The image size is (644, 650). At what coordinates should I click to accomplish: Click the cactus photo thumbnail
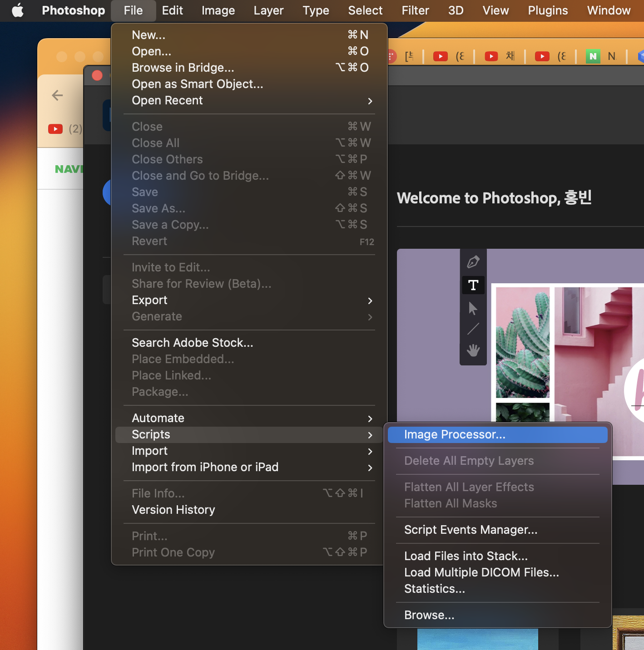[x=522, y=342]
